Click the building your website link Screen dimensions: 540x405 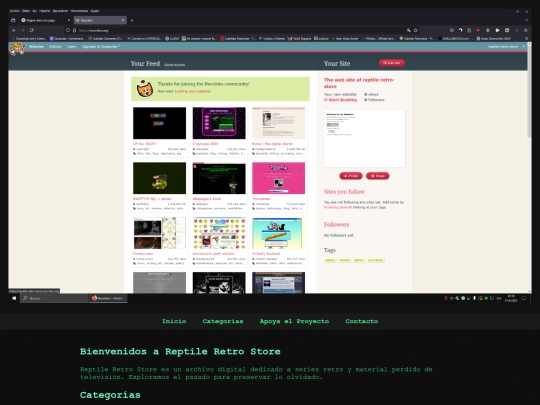click(193, 91)
